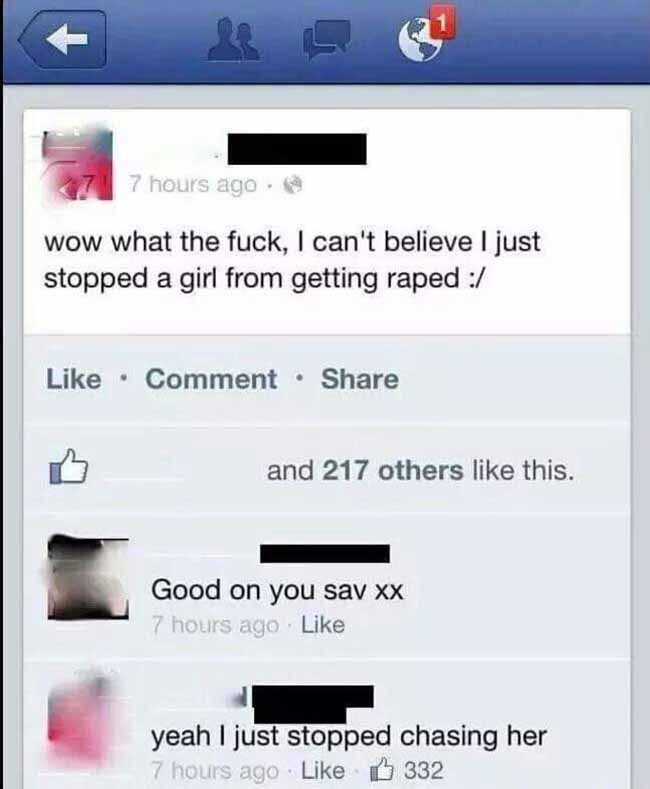The image size is (650, 789).
Task: Click Comment under the post
Action: 211,379
